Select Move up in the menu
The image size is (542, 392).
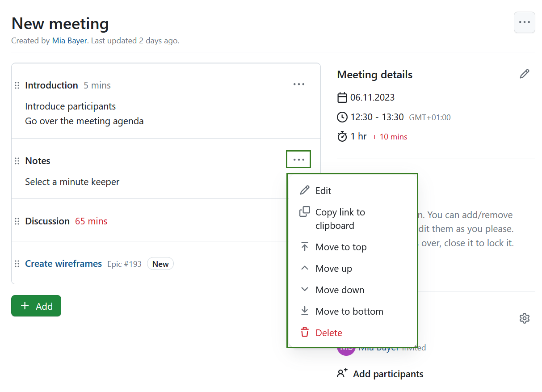click(x=333, y=269)
